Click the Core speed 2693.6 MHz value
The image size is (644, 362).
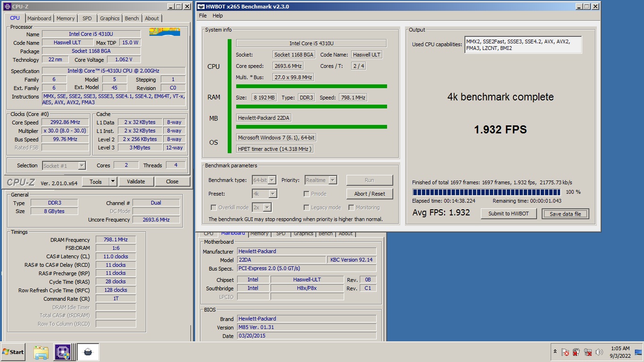[288, 66]
